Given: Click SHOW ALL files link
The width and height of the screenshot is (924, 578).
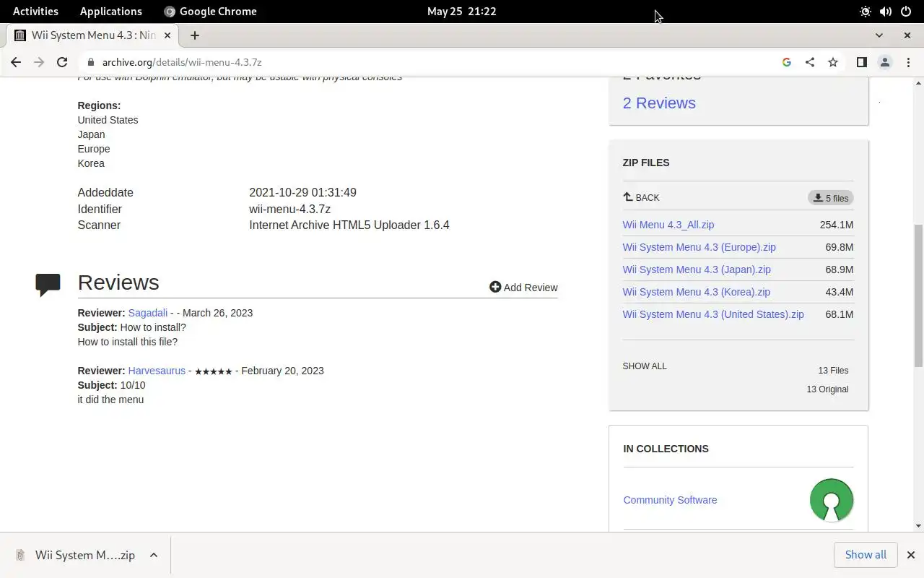Looking at the screenshot, I should [x=645, y=366].
